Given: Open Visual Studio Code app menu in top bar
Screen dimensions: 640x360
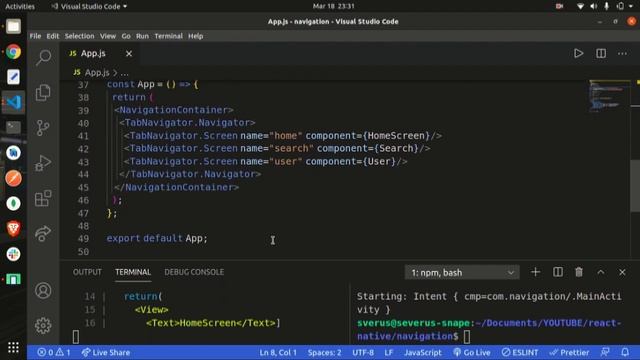Looking at the screenshot, I should 89,7.
